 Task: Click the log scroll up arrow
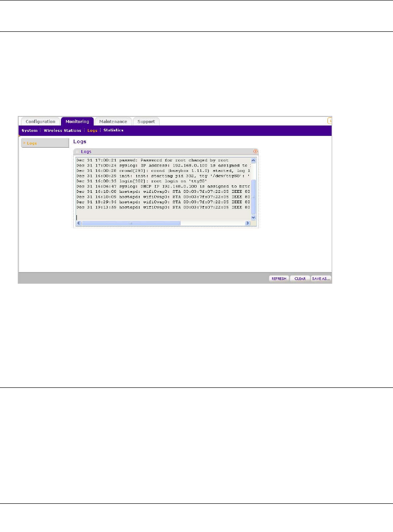point(253,160)
